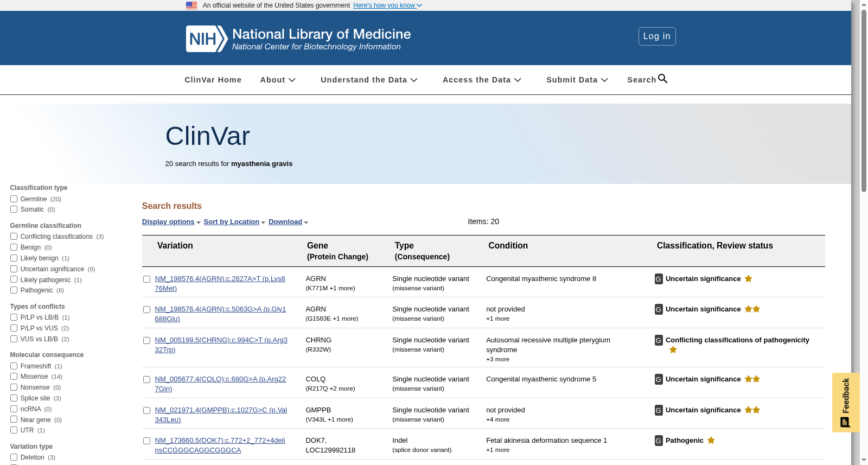Screen dimensions: 868x465
Task: Expand the About menu
Action: pyautogui.click(x=278, y=80)
